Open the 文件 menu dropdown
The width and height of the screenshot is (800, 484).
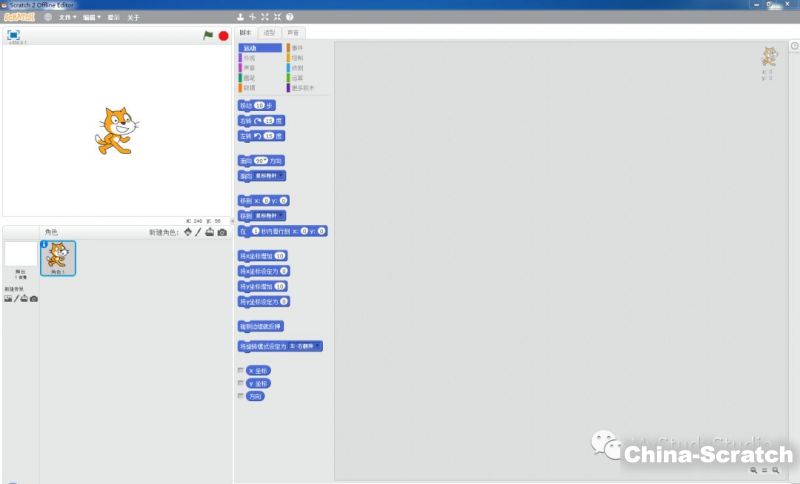tap(66, 17)
